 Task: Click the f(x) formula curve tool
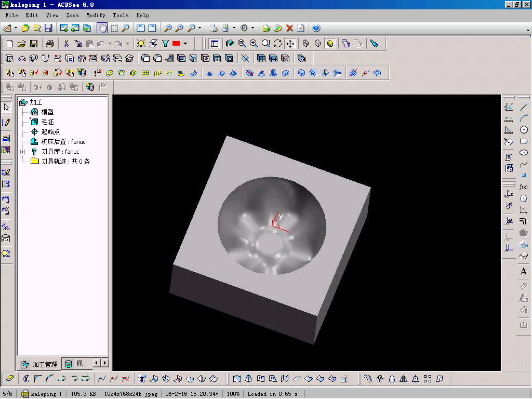(524, 187)
